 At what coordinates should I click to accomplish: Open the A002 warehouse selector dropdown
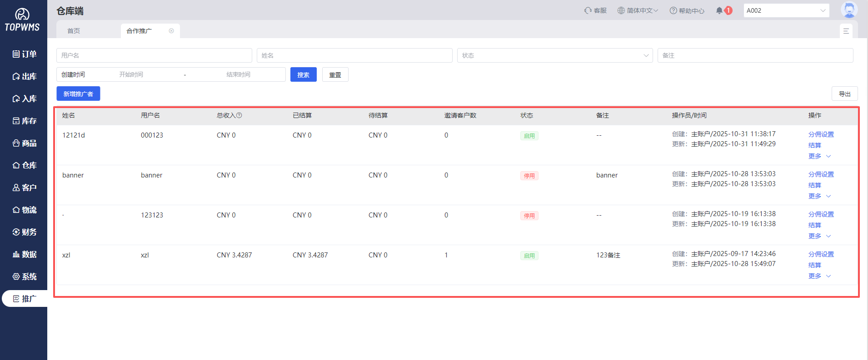coord(786,10)
